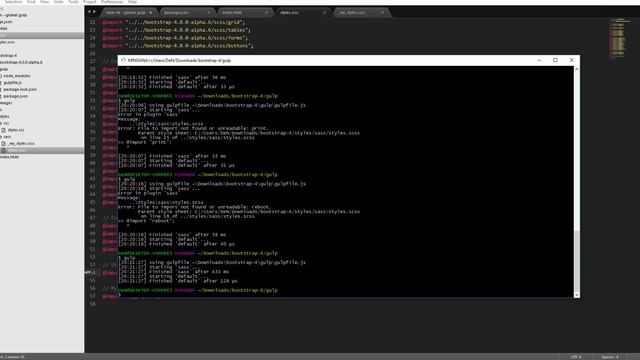Click the reboot import error line in terminal

(194, 207)
